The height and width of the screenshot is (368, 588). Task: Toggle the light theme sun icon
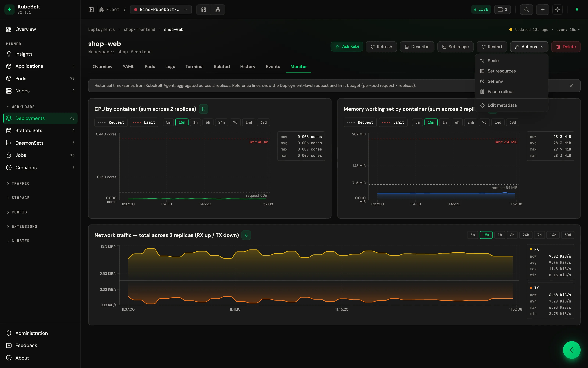(558, 10)
